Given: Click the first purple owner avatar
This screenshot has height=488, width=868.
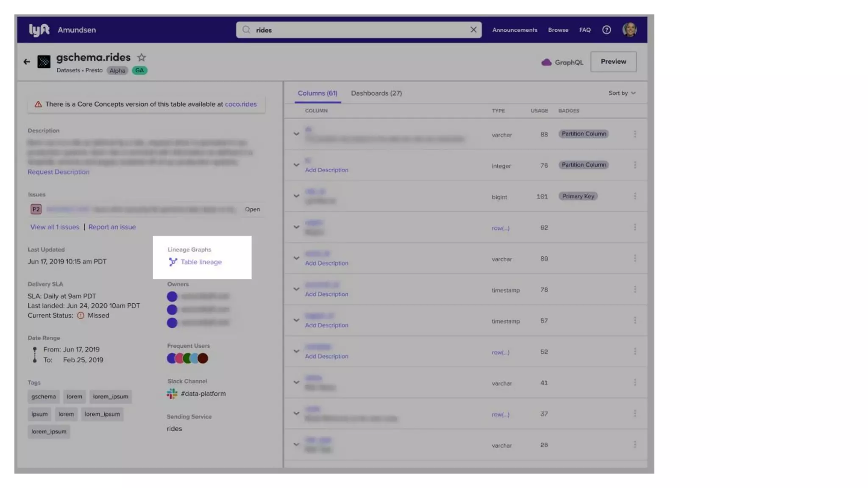Looking at the screenshot, I should [x=172, y=297].
